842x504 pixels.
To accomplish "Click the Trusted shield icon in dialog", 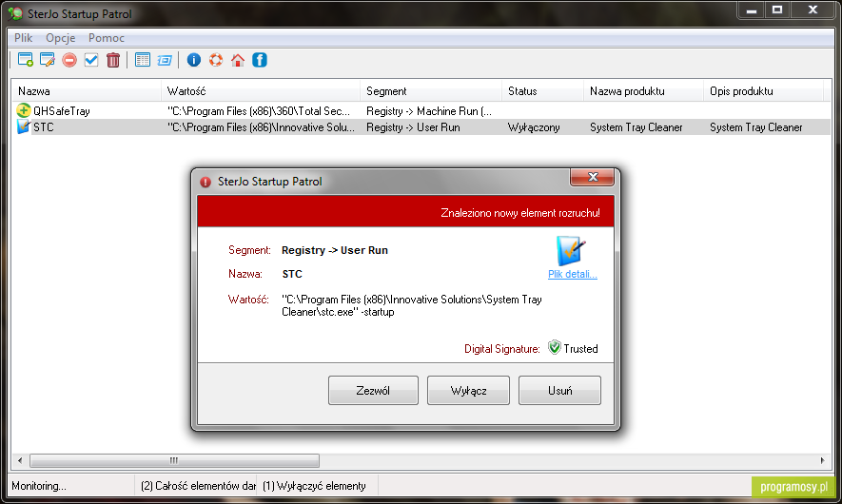I will [554, 347].
